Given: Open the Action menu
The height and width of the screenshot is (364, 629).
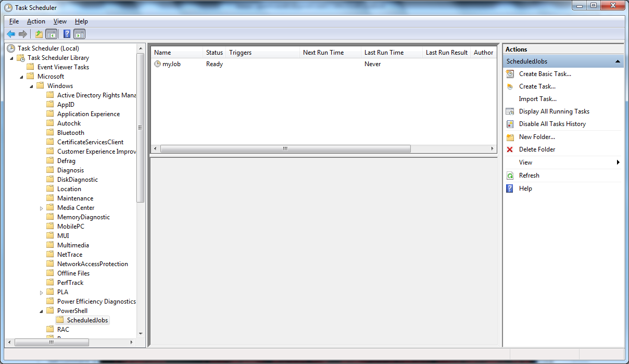Looking at the screenshot, I should click(x=36, y=21).
